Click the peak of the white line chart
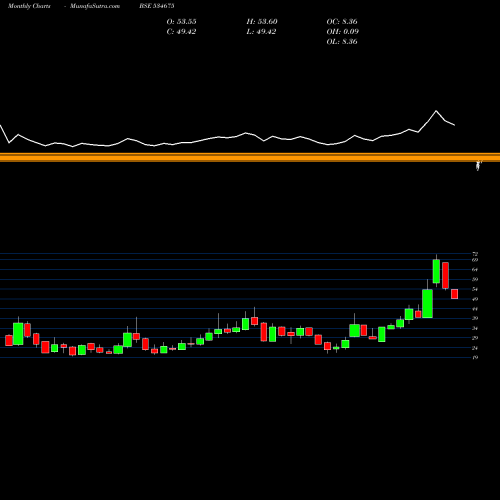Image resolution: width=500 pixels, height=500 pixels. [436, 111]
